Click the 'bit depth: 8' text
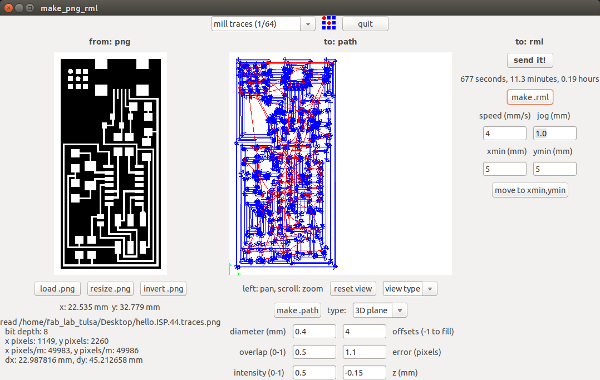Screen dimensions: 600x380 click(x=26, y=331)
